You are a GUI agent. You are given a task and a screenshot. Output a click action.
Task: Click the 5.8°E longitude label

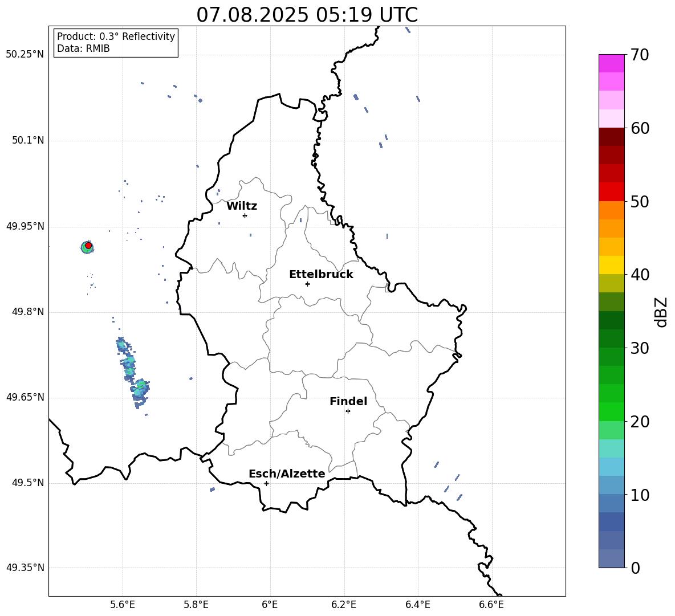pyautogui.click(x=196, y=605)
